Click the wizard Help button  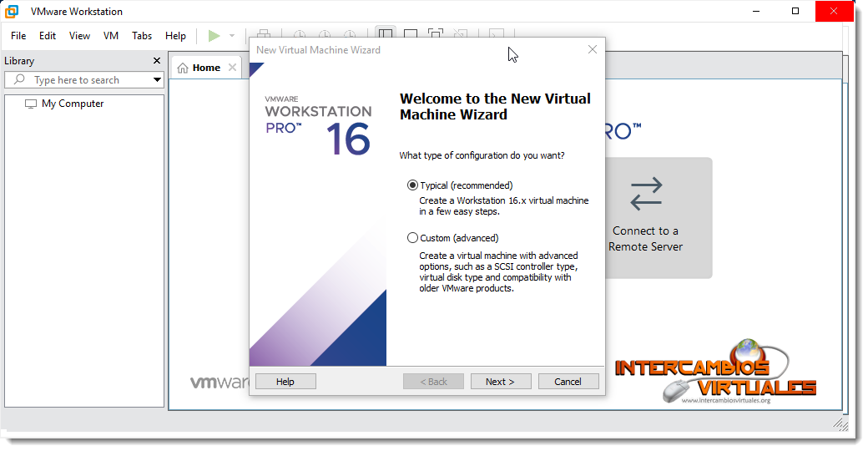[x=285, y=381]
